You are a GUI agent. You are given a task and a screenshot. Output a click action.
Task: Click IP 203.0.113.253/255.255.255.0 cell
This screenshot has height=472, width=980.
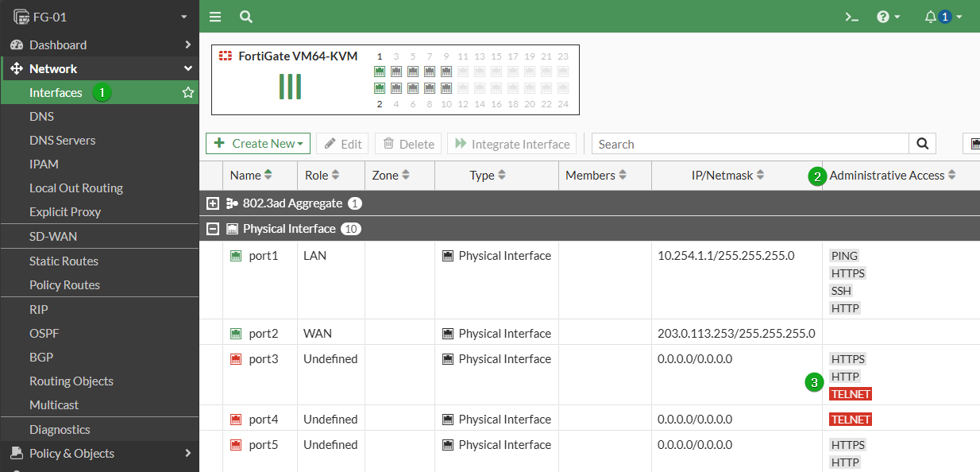(736, 334)
